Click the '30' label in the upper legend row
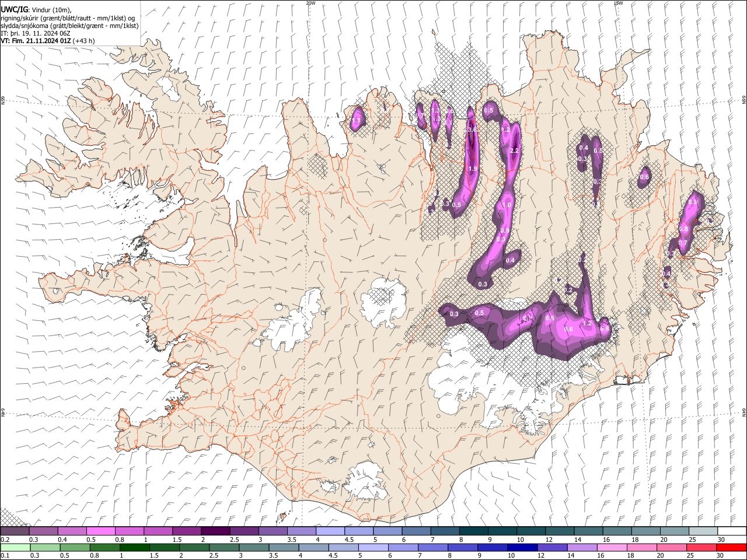747x560 pixels. coord(721,540)
